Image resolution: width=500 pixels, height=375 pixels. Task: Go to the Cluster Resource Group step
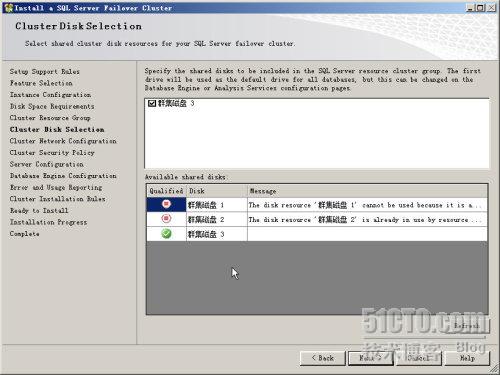coord(50,118)
